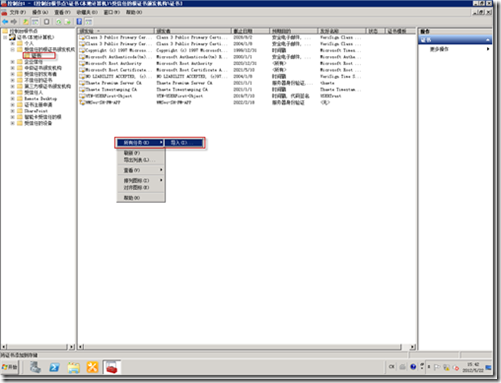
Task: Expand the 个人 node in the tree
Action: (x=13, y=44)
